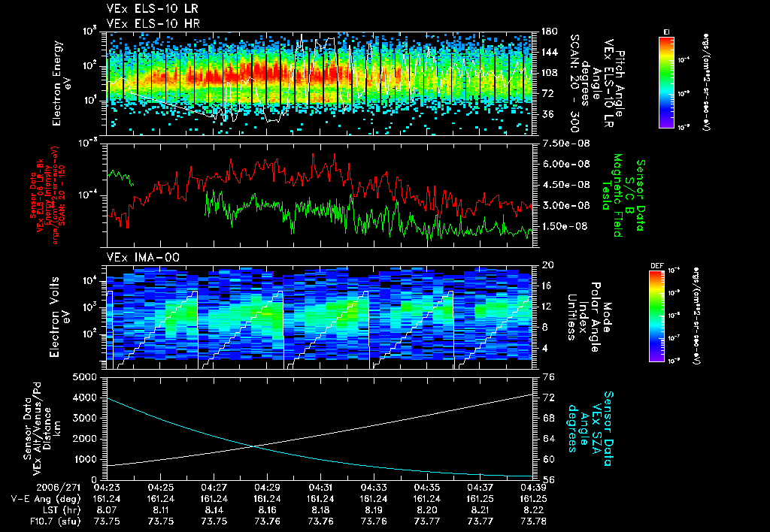Click the F10.7 (sfu) row label
This screenshot has height=532, width=770.
[53, 521]
